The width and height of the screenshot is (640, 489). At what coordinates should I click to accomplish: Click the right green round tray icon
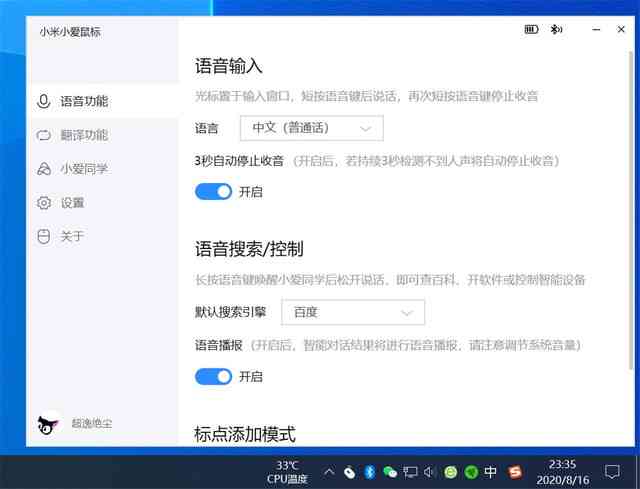[x=471, y=472]
